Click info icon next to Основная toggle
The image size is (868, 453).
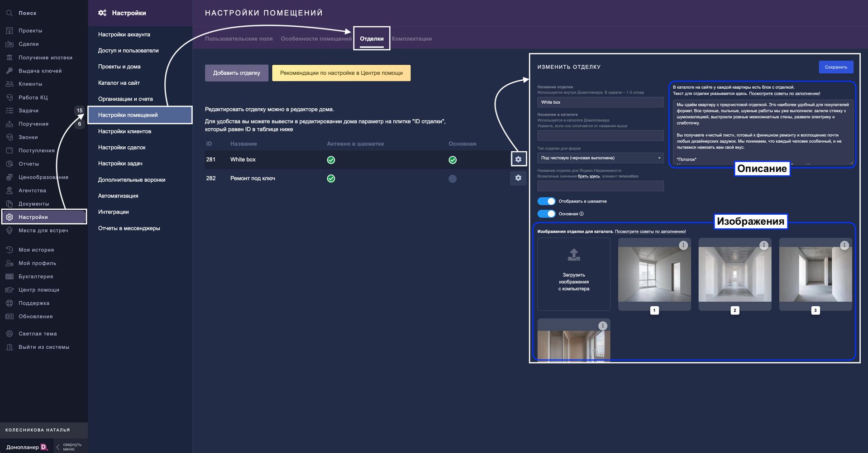[x=582, y=214]
